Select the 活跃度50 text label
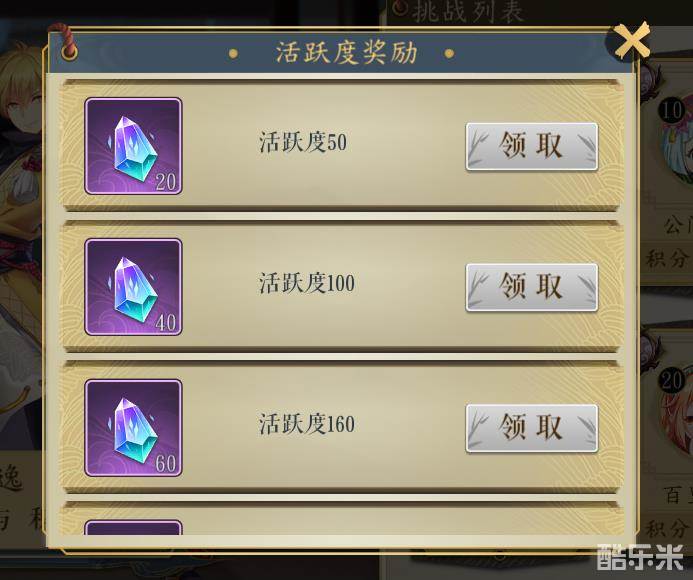Viewport: 693px width, 580px height. click(x=303, y=142)
